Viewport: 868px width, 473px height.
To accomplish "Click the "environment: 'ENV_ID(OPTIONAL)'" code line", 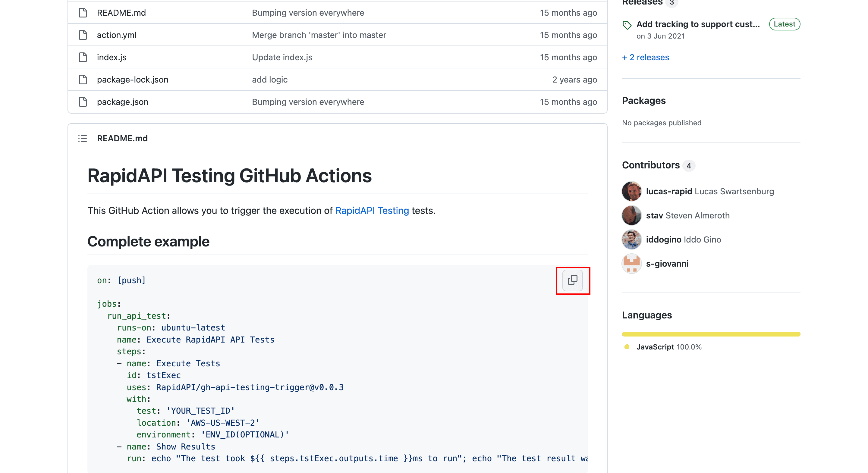I will (x=212, y=435).
